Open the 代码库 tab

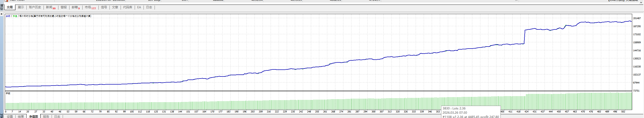pos(128,7)
